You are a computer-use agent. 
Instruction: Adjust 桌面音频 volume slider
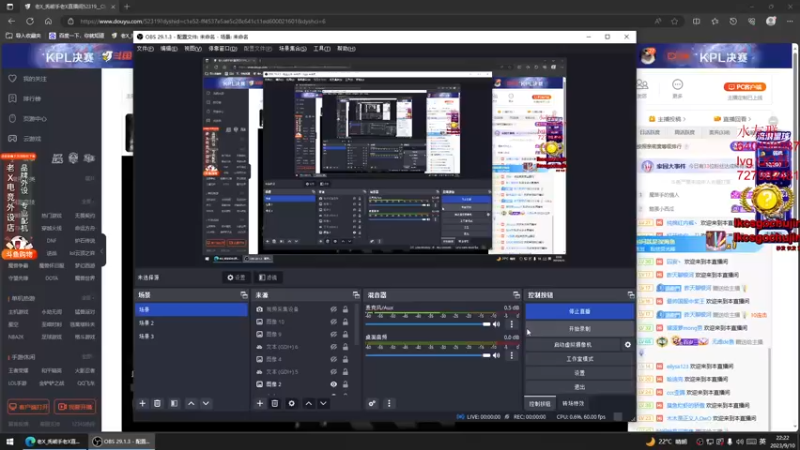pos(428,355)
